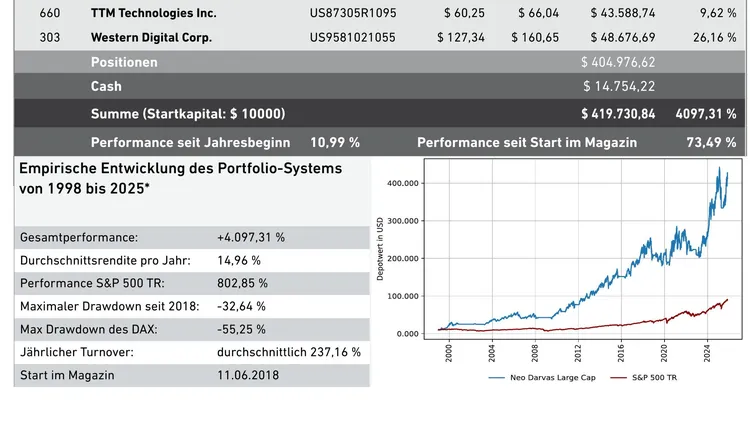Click the 11.06.2018 magazine start date

pos(248,375)
